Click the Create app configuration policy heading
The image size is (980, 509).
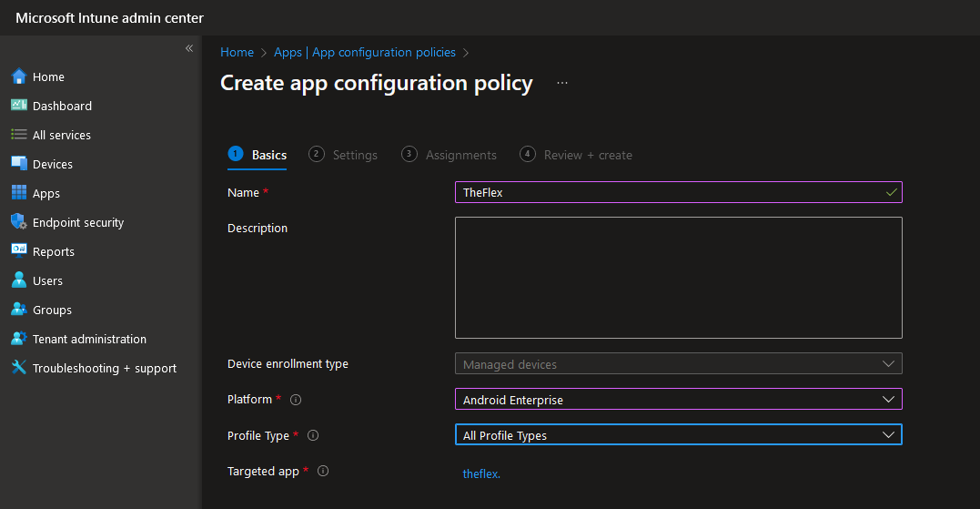(x=376, y=83)
